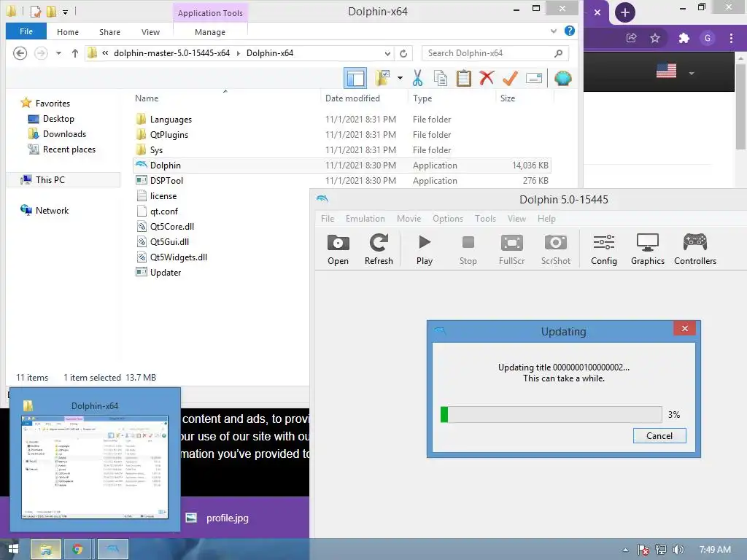This screenshot has width=747, height=560.
Task: Click the volume speaker tray icon
Action: 678,550
